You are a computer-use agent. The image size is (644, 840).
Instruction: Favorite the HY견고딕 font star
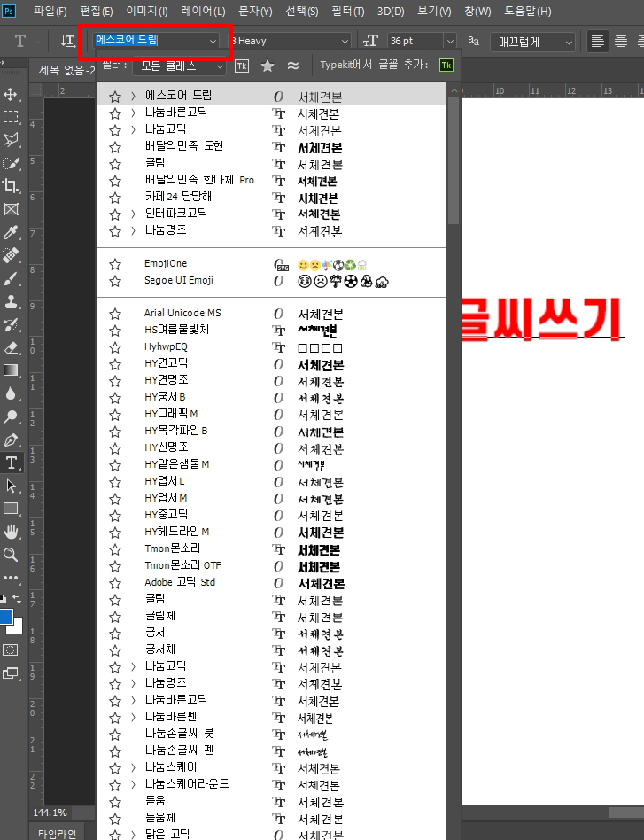click(x=114, y=364)
